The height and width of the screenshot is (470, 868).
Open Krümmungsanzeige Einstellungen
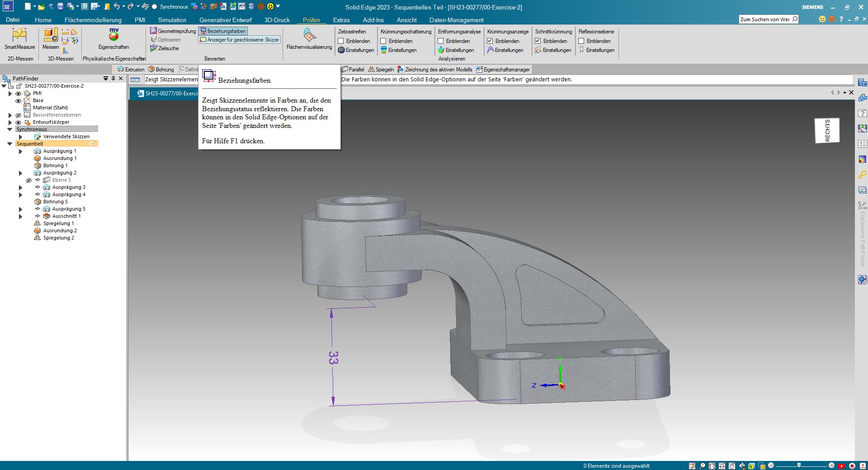point(505,50)
